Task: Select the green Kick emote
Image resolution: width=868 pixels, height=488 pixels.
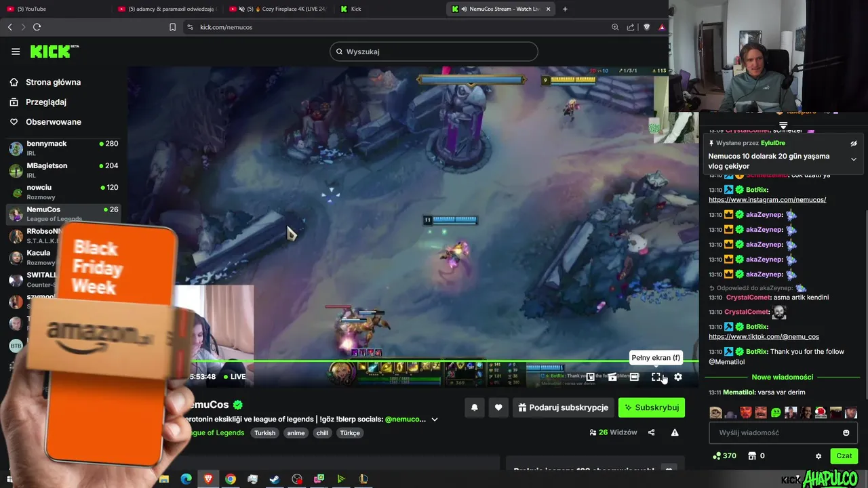Action: coord(775,413)
